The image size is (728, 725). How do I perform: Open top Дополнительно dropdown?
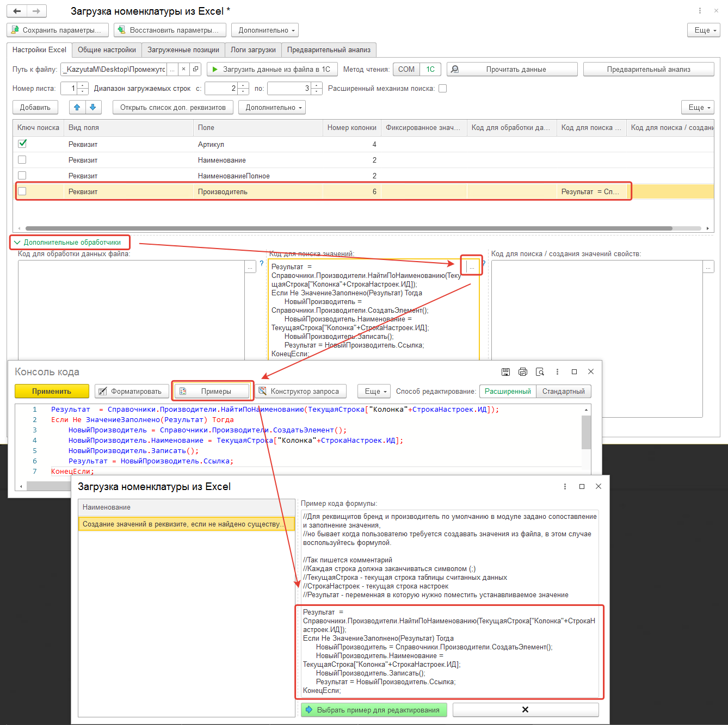265,30
